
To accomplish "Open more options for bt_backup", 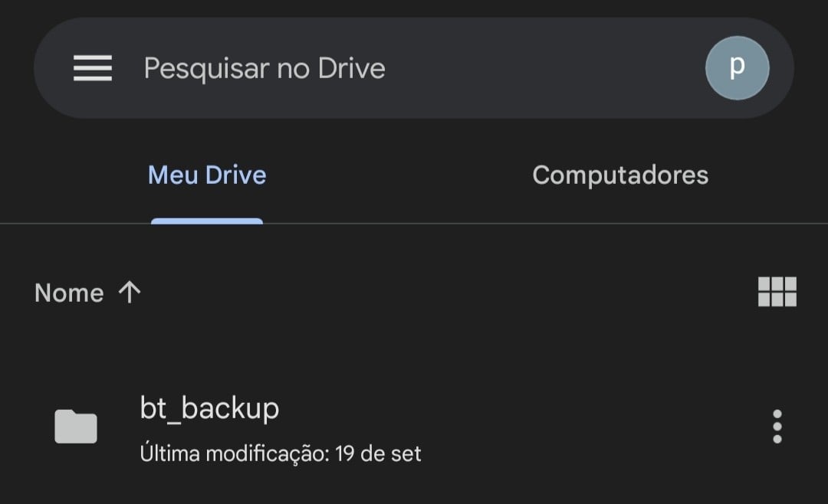I will tap(777, 427).
